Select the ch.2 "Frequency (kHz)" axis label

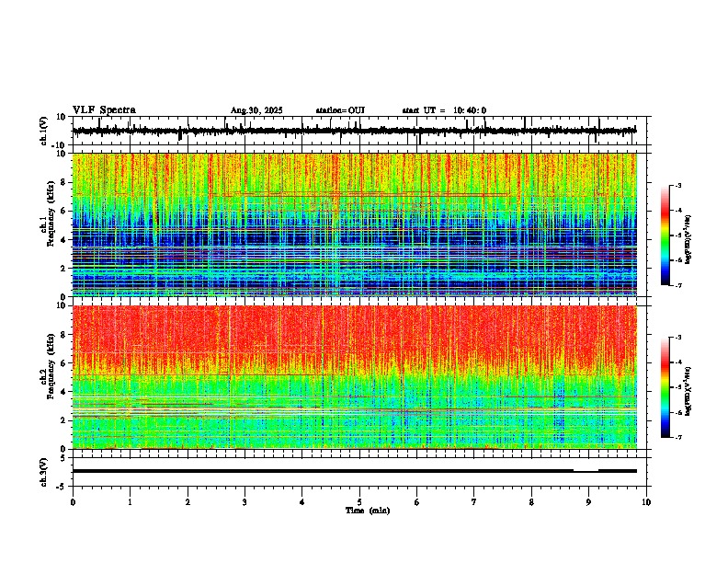point(51,366)
